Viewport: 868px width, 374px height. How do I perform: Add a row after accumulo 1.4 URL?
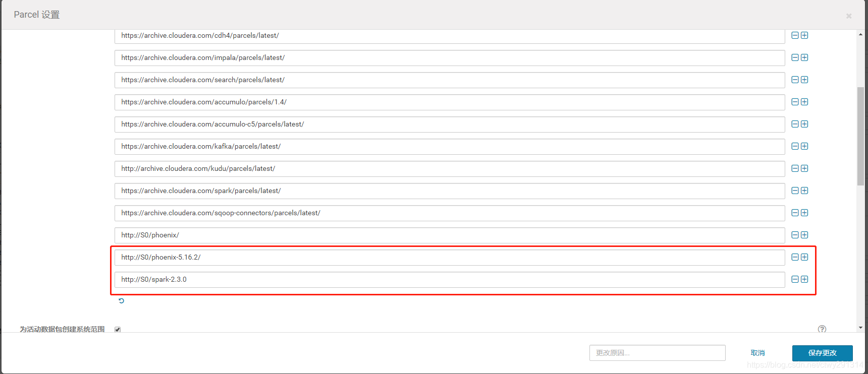(x=804, y=102)
